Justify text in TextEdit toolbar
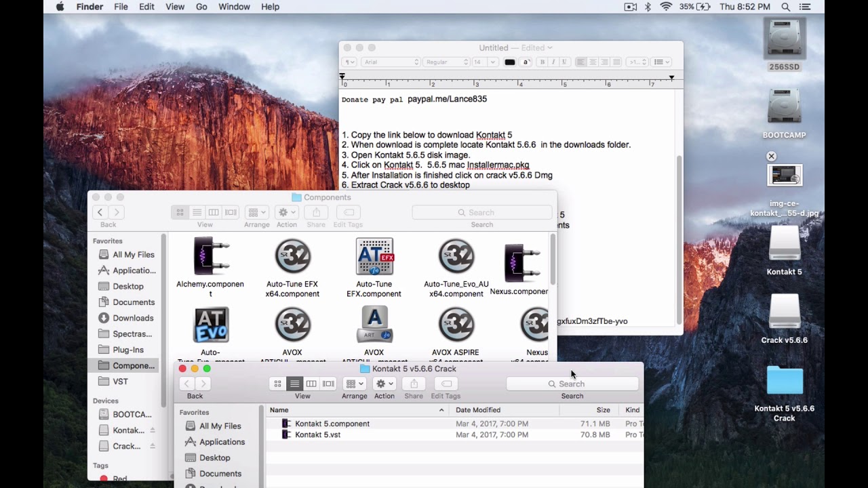Viewport: 868px width, 488px height. (616, 62)
